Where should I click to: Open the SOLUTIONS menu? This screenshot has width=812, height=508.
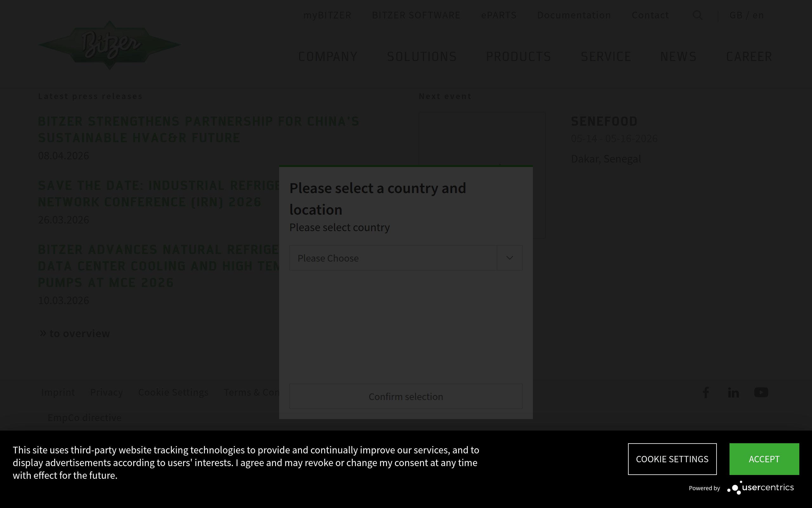tap(422, 57)
